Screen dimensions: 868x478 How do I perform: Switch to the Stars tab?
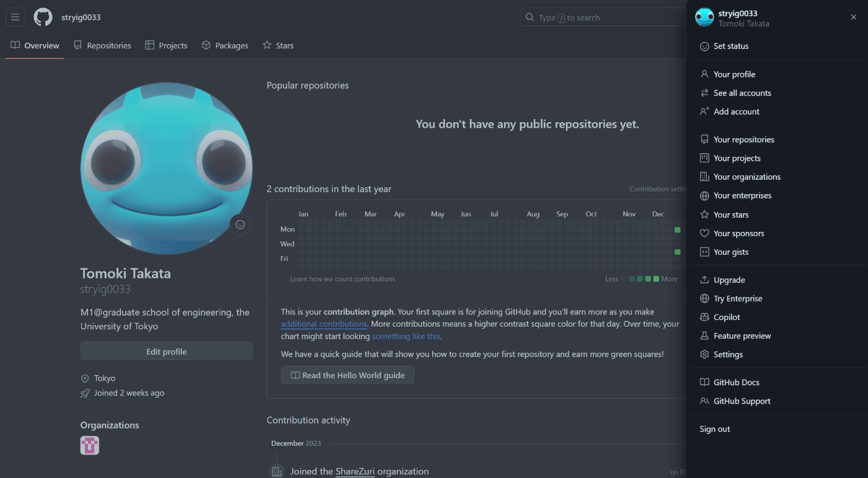(278, 45)
